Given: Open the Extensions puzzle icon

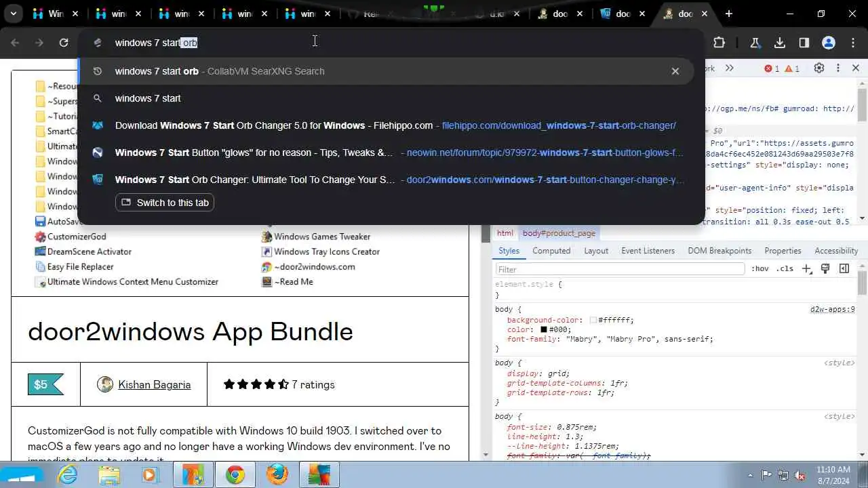Looking at the screenshot, I should [x=719, y=43].
